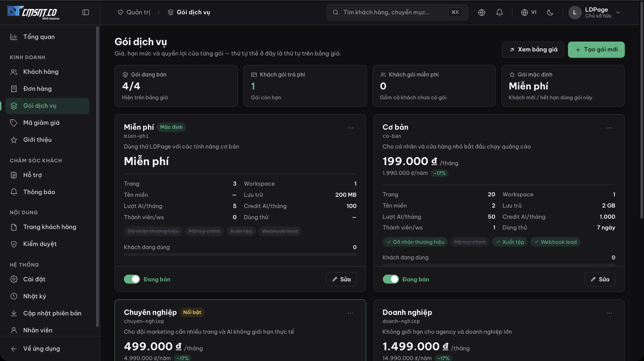This screenshot has width=644, height=361.
Task: Focus the Tìm khách hàng search field
Action: (x=397, y=13)
